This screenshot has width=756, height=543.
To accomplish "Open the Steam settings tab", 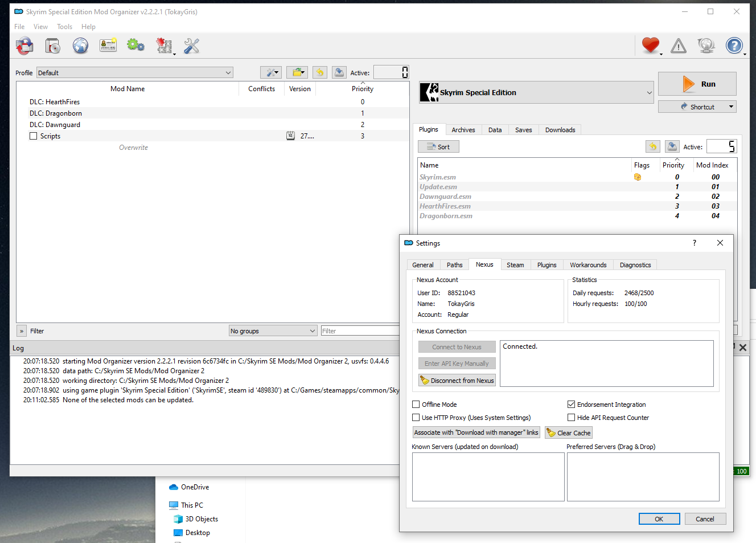I will 515,265.
